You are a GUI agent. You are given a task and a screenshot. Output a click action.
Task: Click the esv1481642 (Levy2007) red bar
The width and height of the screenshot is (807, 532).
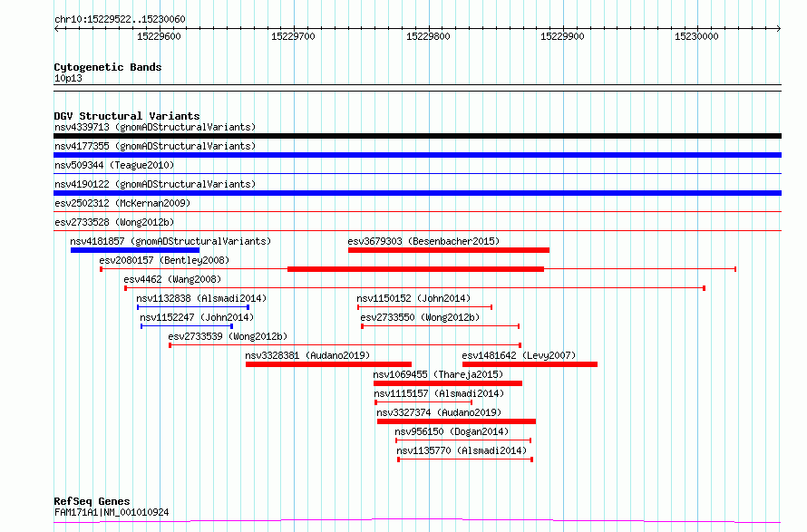click(x=530, y=364)
